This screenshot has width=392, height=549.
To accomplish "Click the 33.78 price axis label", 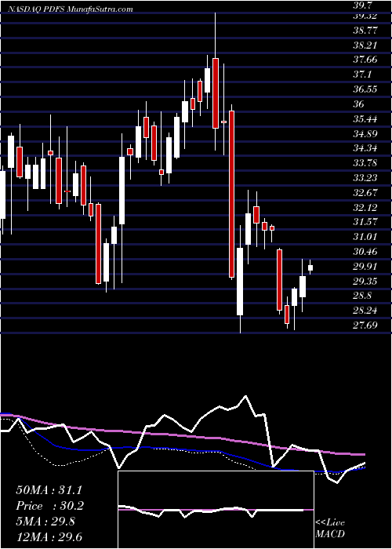I will [366, 163].
